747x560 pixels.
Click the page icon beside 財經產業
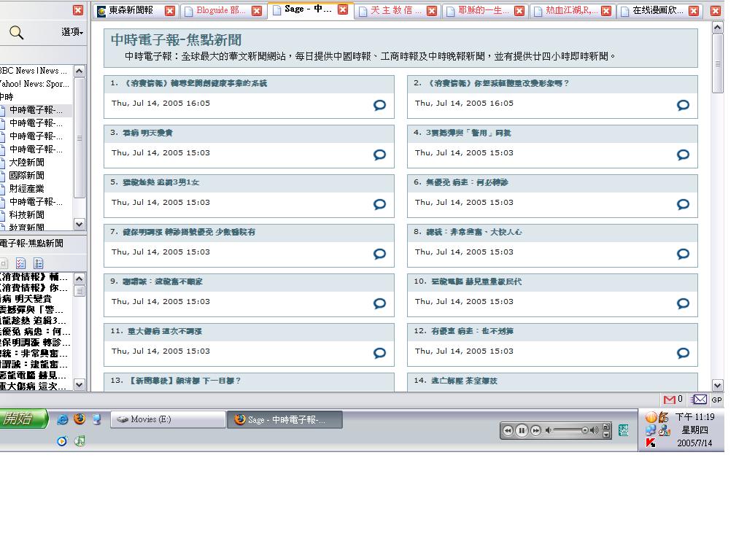click(2, 189)
